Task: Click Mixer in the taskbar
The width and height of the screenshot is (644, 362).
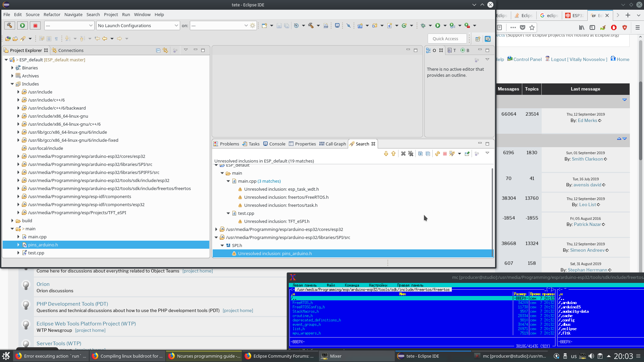Action: (x=356, y=356)
